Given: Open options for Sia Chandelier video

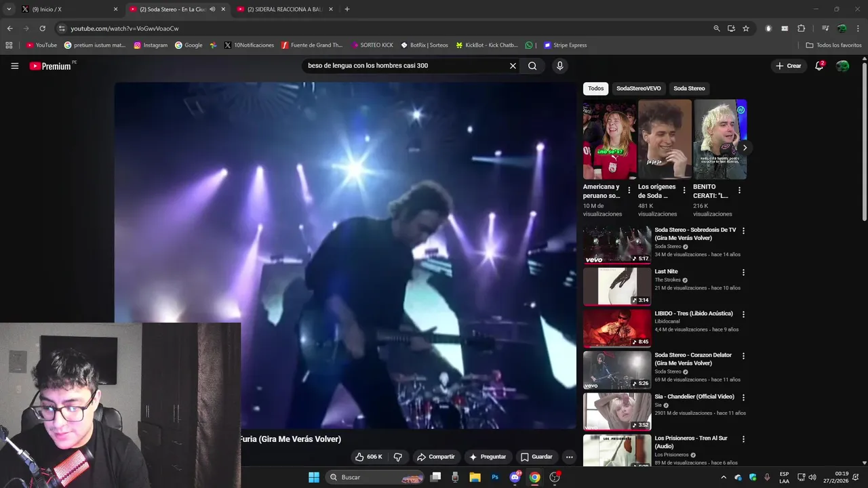Looking at the screenshot, I should (743, 398).
